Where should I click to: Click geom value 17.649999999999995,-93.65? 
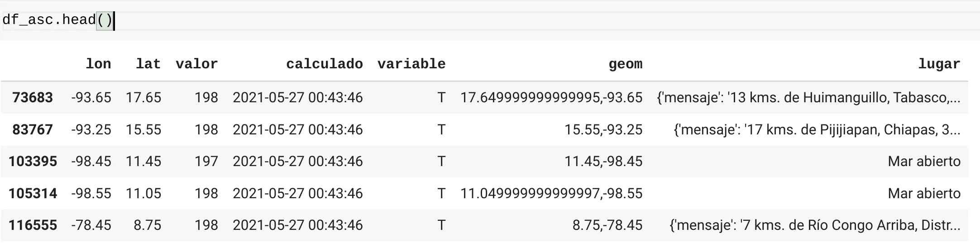click(x=551, y=98)
